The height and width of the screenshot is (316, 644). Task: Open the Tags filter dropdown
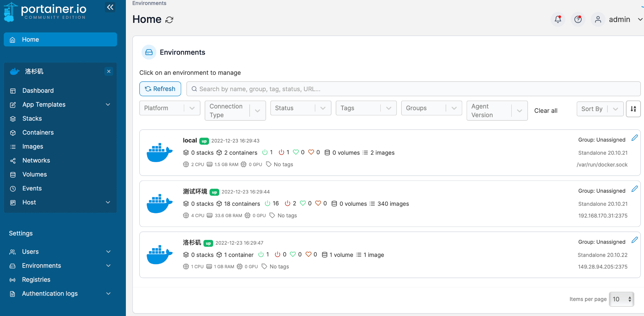point(366,108)
